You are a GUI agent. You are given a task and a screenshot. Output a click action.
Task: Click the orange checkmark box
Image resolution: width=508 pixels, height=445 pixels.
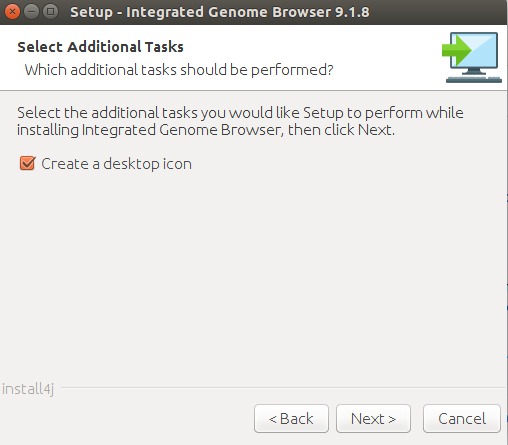click(27, 163)
